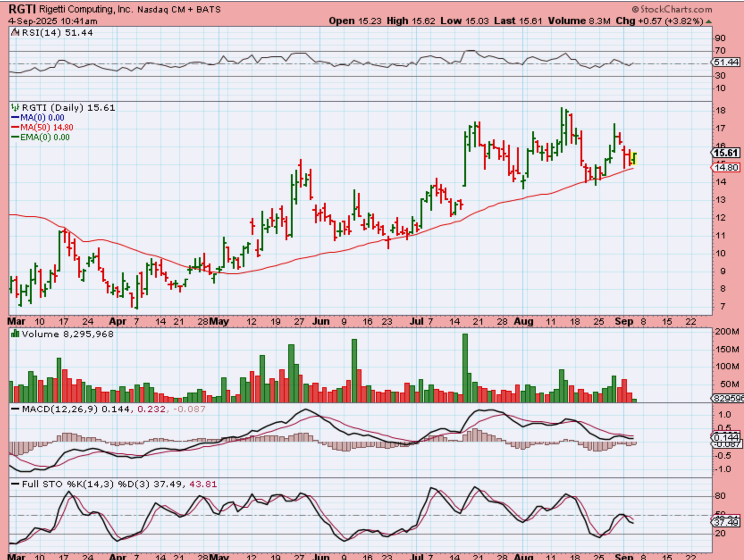744x560 pixels.
Task: Click the bold RGTI ticker in the header
Action: coord(22,9)
